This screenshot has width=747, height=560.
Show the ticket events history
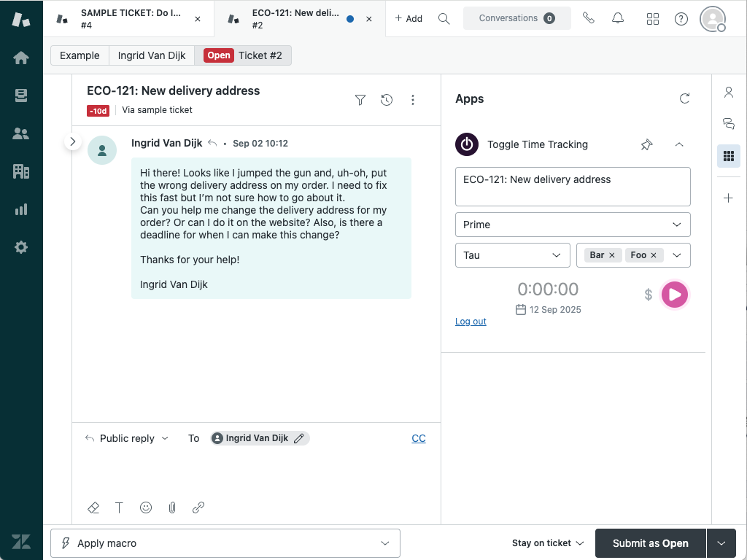pyautogui.click(x=387, y=100)
